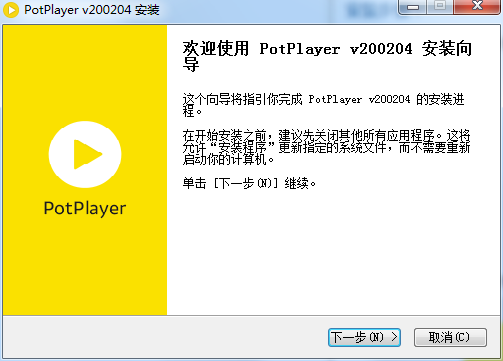Close the PotPlayer installer window

477,7
